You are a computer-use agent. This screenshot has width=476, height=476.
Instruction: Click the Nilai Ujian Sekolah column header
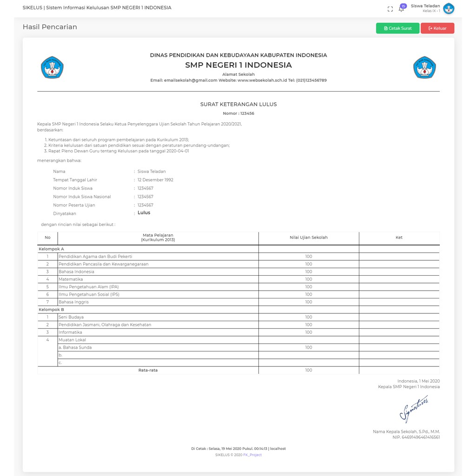tap(308, 238)
